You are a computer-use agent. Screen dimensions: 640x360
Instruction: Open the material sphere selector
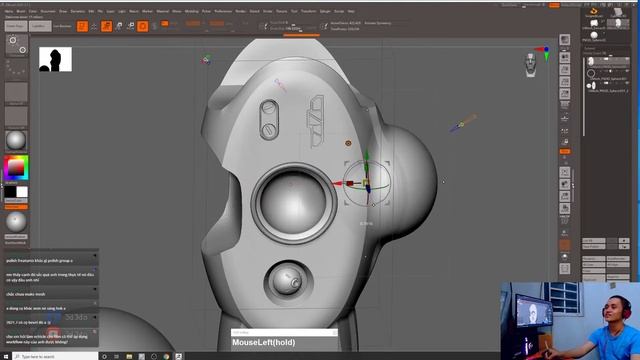(16, 141)
